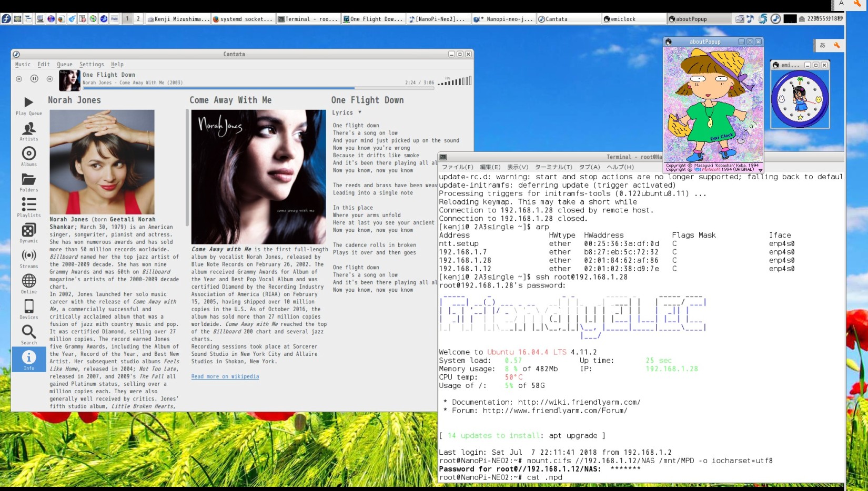
Task: Go back to the previous track
Action: click(x=19, y=79)
